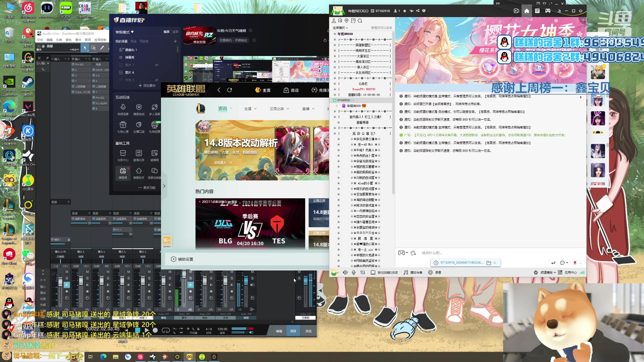644x362 pixels.
Task: Switch layout to 横屏
Action: pos(166,32)
